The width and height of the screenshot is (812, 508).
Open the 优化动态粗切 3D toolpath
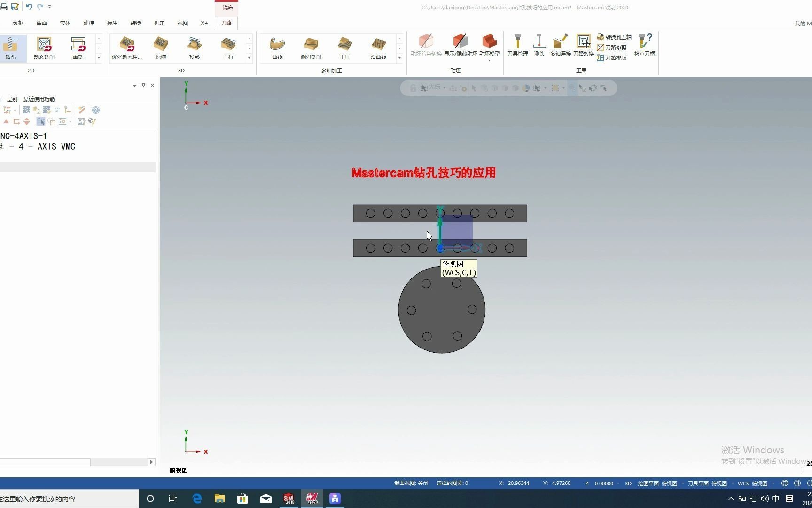[126, 48]
